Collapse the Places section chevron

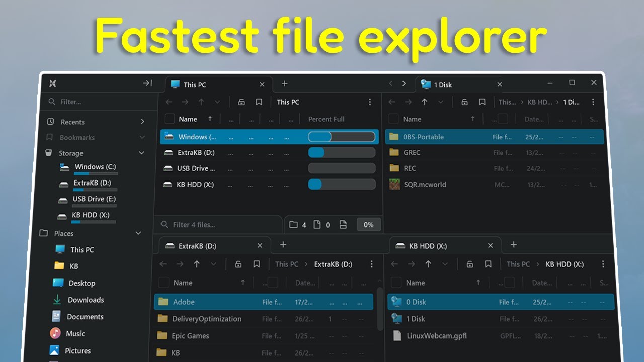[x=138, y=233]
